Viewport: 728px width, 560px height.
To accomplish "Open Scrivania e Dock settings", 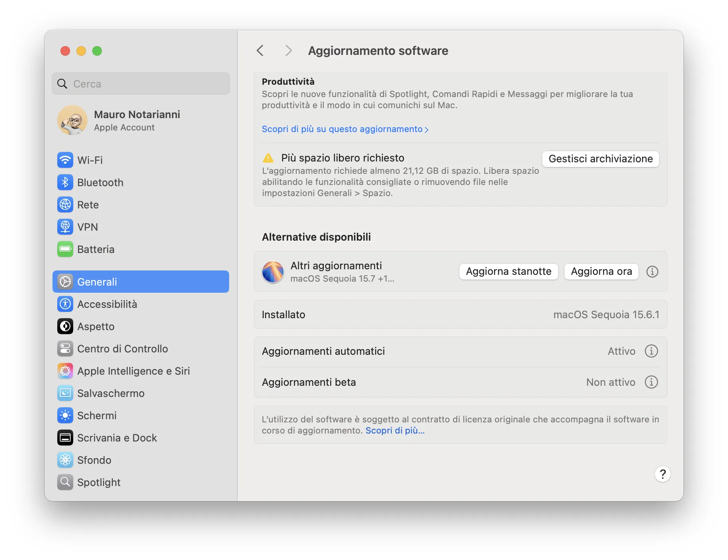I will (65, 437).
